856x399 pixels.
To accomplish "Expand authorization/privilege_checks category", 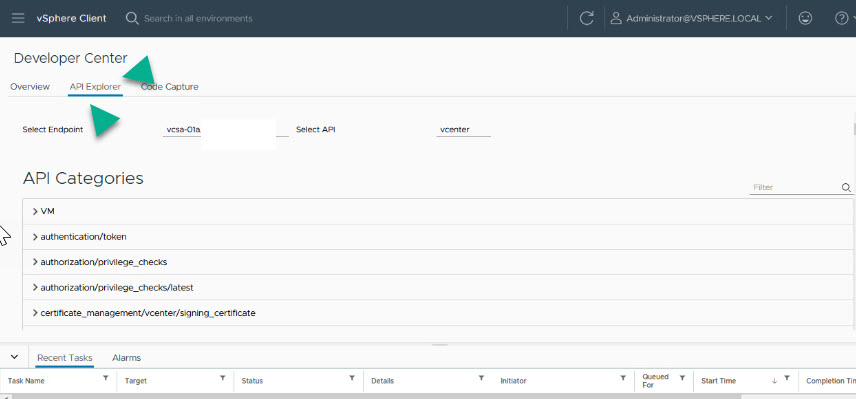I will (35, 262).
